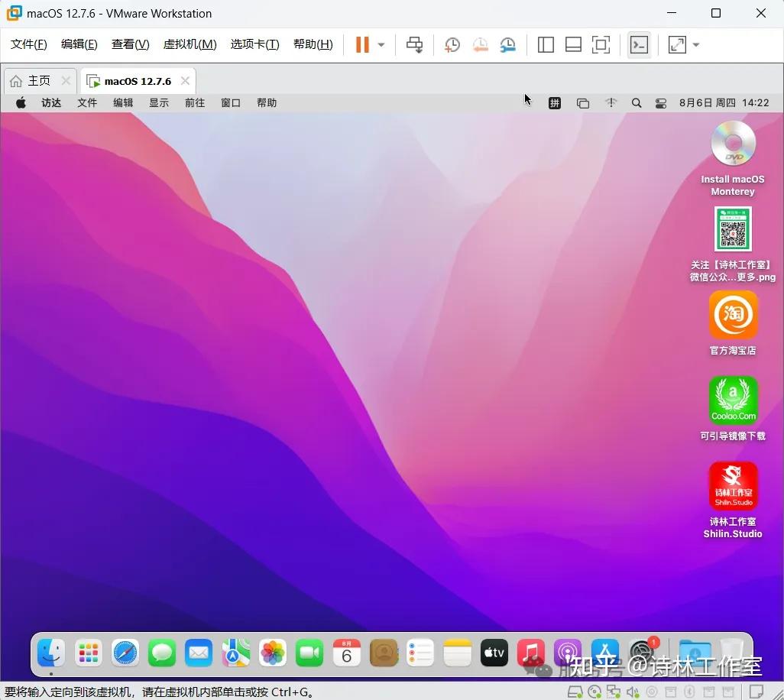784x700 pixels.
Task: Open the 显示 menu
Action: coord(159,103)
